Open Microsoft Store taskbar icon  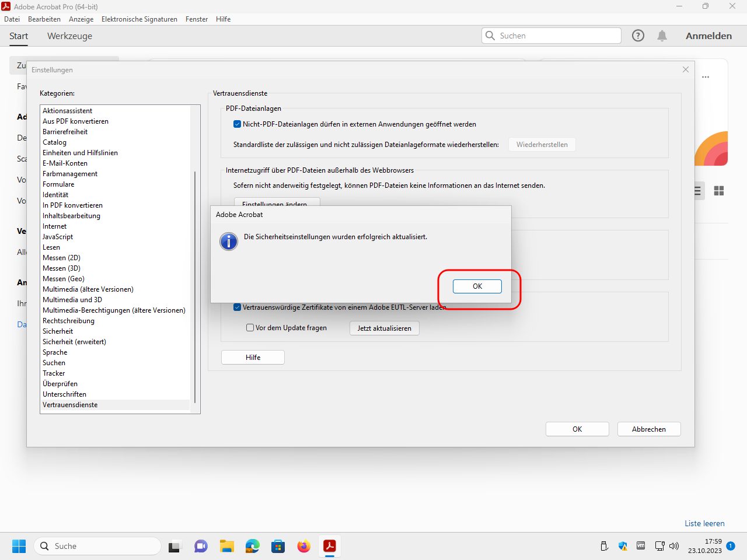tap(278, 546)
